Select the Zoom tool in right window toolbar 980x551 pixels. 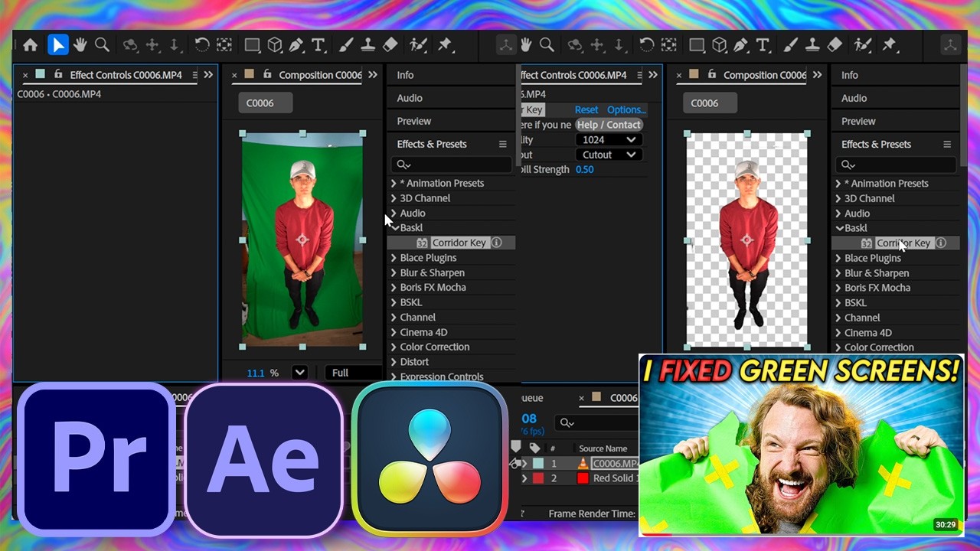tap(547, 45)
